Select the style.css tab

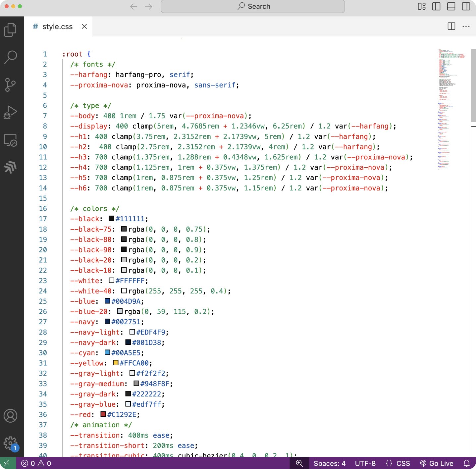pos(58,26)
